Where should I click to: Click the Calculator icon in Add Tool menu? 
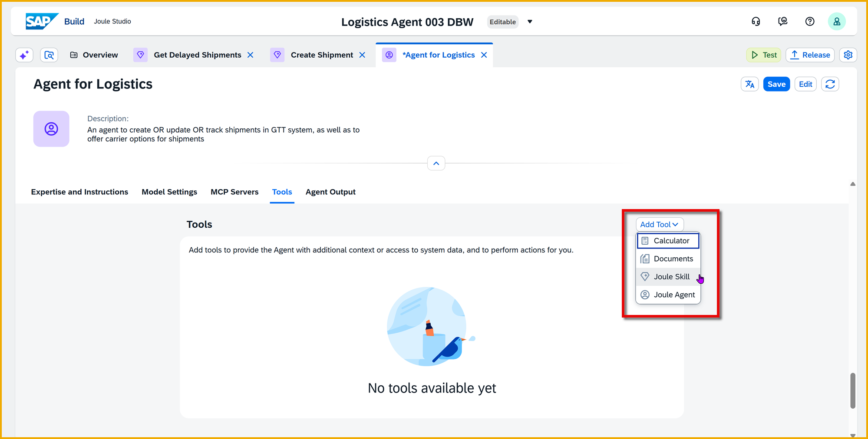[x=645, y=241]
